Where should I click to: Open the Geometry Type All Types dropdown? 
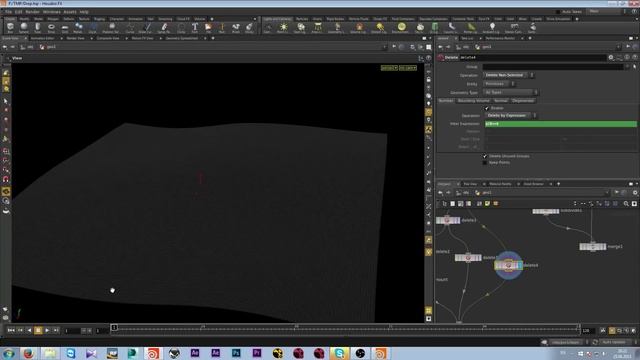tap(511, 93)
